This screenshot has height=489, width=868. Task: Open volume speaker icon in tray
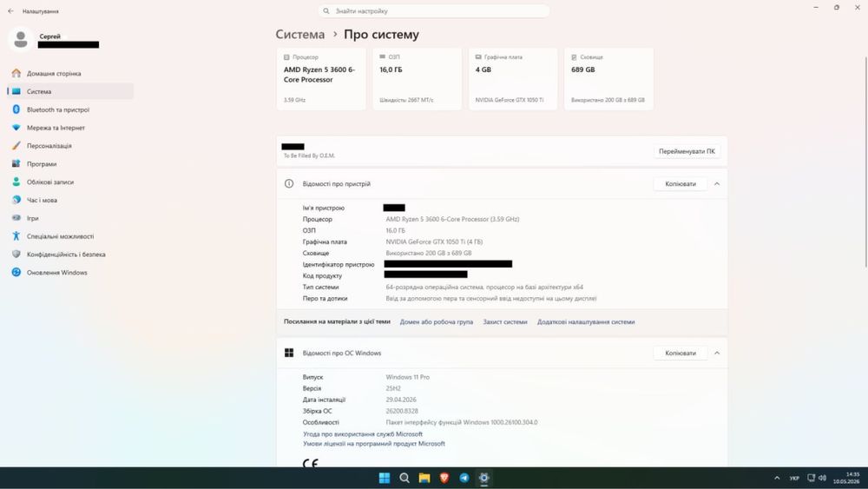point(822,478)
